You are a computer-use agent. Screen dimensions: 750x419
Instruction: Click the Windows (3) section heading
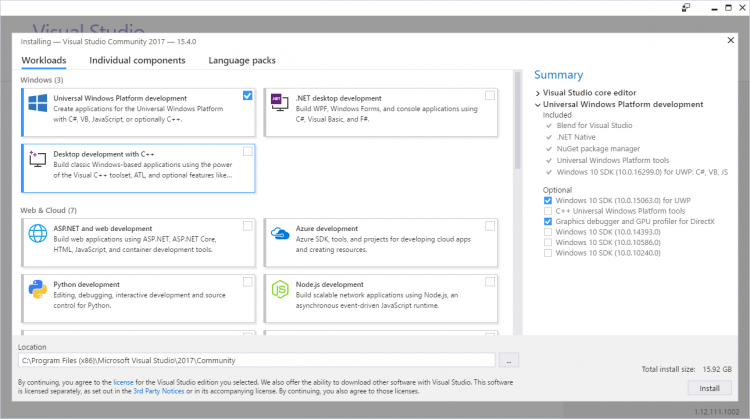42,80
